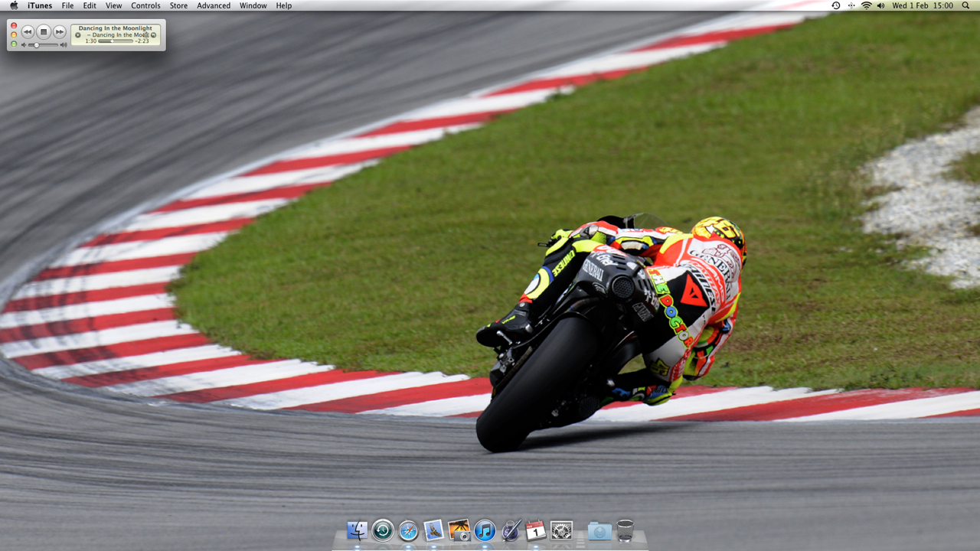Click the Dancing In the Moonlight song title
Screen dimensions: 980x551
click(x=116, y=28)
